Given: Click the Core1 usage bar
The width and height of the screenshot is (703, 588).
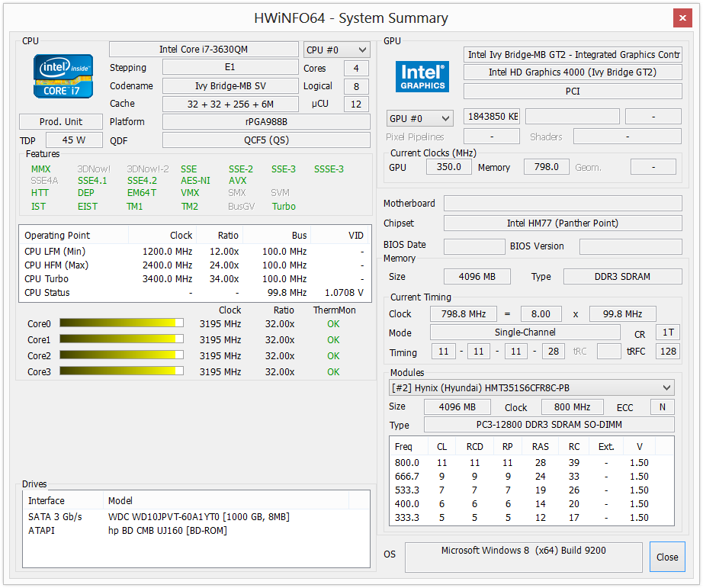Looking at the screenshot, I should coord(121,339).
